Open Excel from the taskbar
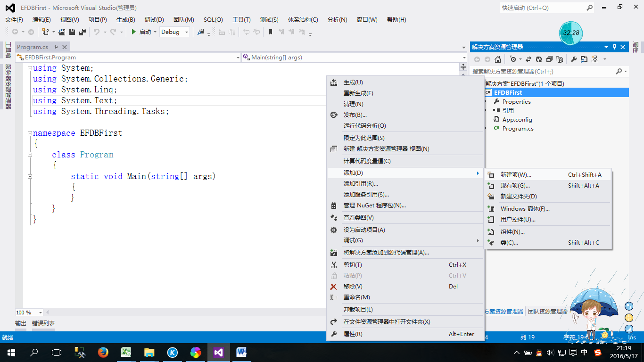Viewport: 644px width, 362px height. point(126,352)
